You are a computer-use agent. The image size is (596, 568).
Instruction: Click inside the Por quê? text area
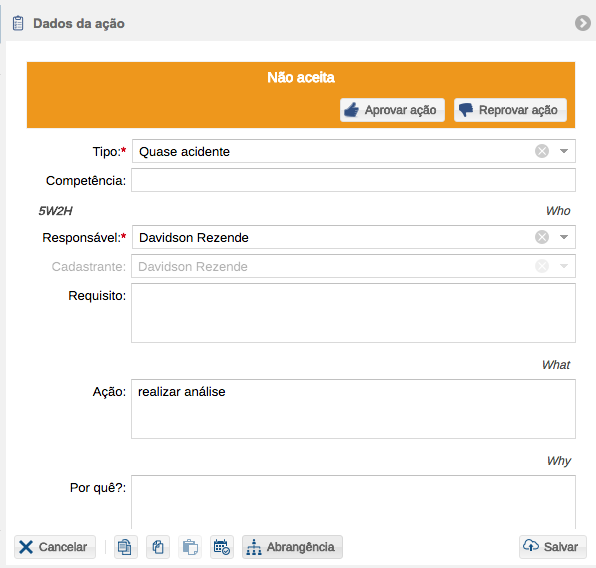(x=353, y=502)
